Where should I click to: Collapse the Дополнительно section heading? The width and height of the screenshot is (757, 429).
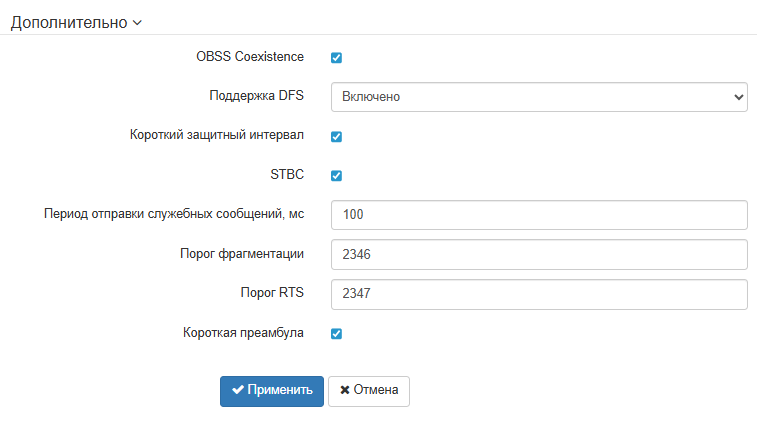[x=70, y=22]
